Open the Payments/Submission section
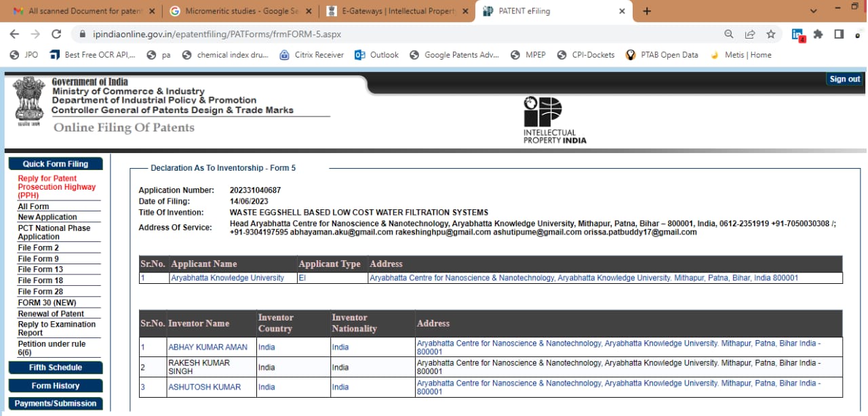Viewport: 868px width, 416px height. 56,404
